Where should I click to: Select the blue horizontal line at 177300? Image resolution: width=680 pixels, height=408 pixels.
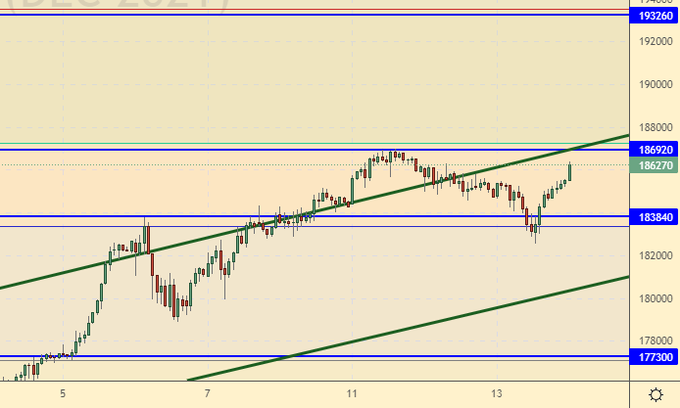[300, 355]
